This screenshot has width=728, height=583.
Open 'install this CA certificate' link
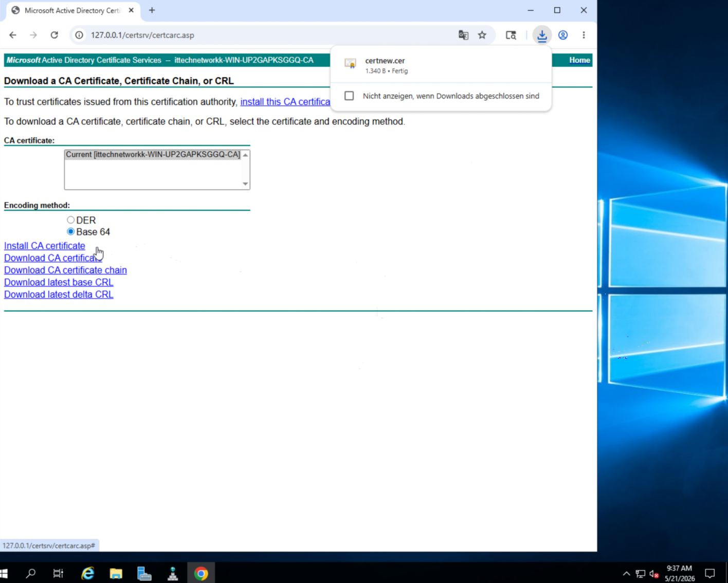(285, 102)
